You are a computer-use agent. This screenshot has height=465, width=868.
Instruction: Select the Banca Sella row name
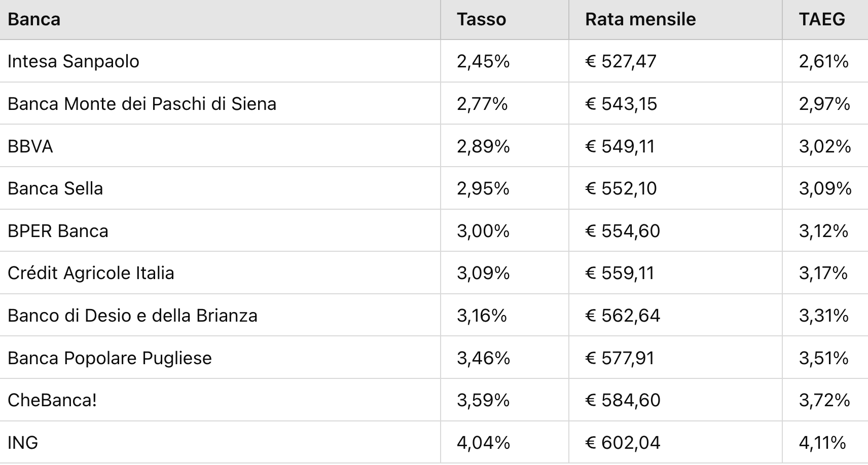(x=55, y=188)
